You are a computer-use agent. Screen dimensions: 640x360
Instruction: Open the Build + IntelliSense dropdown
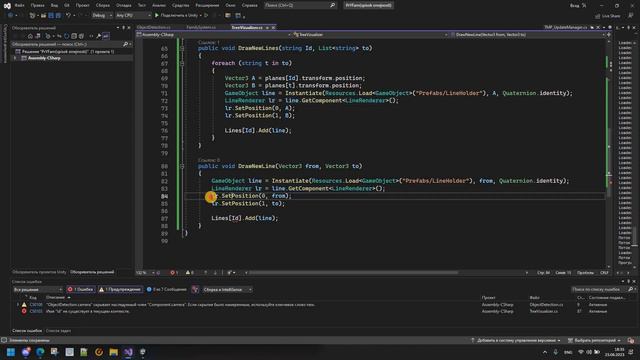pyautogui.click(x=227, y=289)
